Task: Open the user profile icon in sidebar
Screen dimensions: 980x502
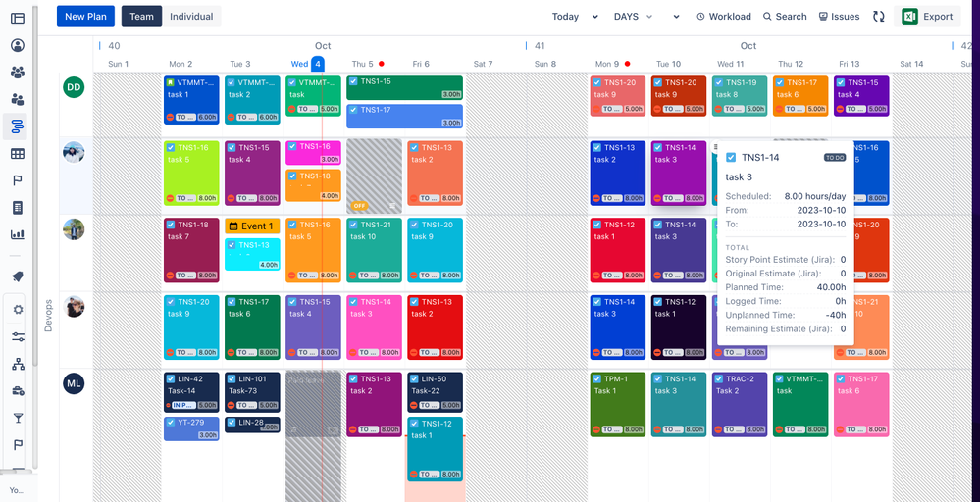Action: coord(18,45)
